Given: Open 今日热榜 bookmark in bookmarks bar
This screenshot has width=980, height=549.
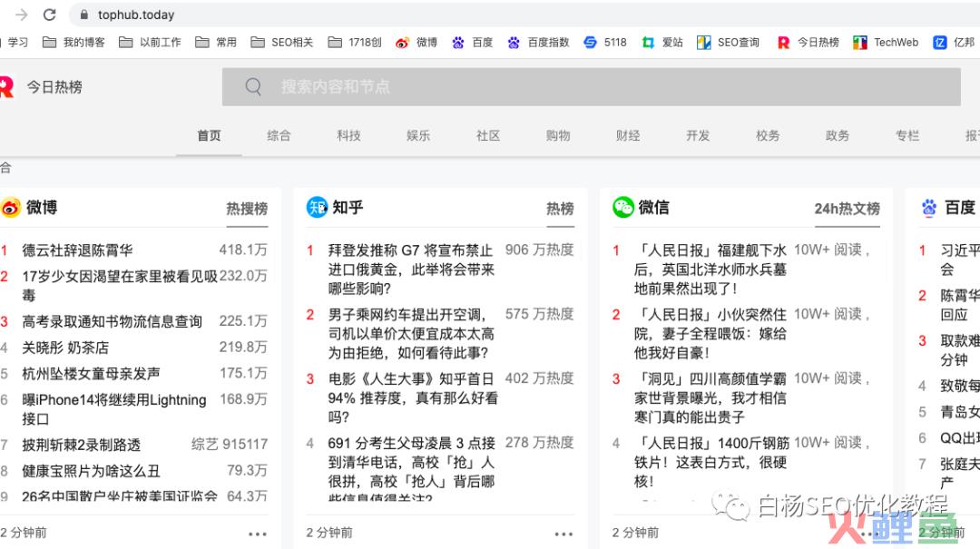Looking at the screenshot, I should click(808, 43).
